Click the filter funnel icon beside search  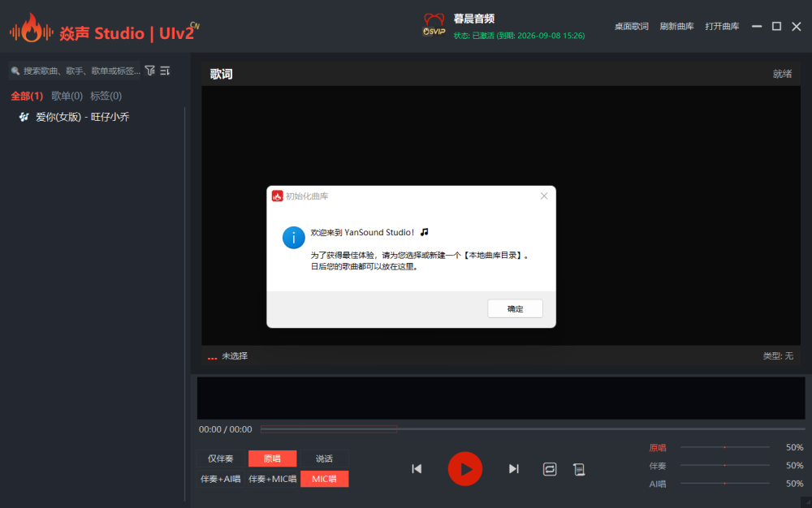point(149,71)
